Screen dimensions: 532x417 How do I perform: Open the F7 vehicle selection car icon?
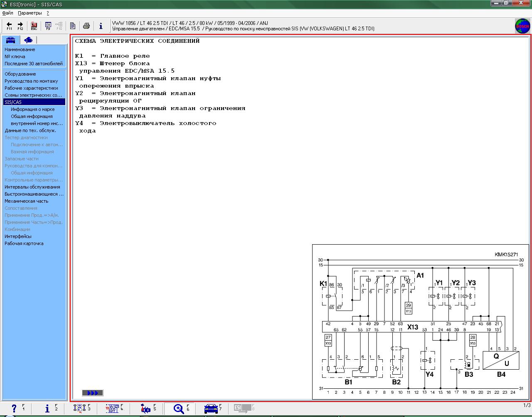click(212, 409)
